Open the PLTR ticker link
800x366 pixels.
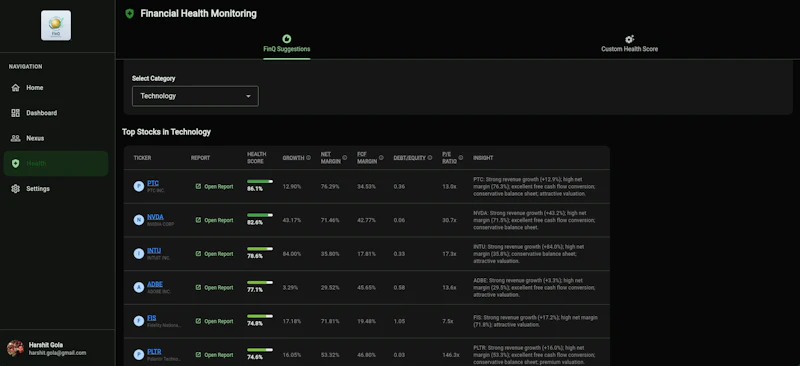click(x=154, y=352)
